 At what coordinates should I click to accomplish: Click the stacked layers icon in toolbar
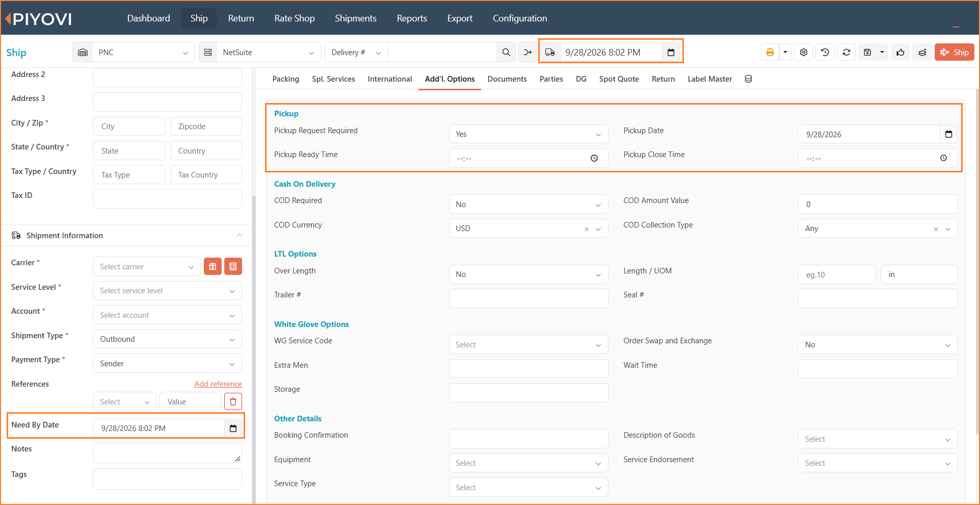922,52
